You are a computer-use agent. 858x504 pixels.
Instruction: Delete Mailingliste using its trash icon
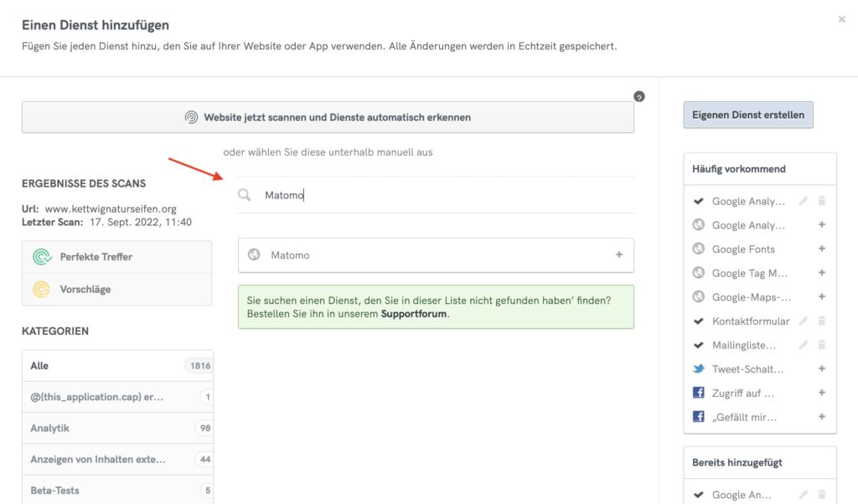[x=822, y=345]
